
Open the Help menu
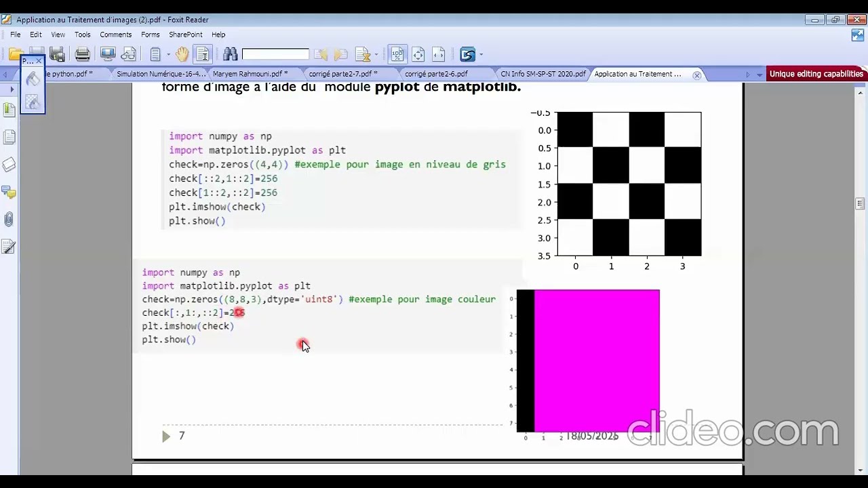[218, 35]
